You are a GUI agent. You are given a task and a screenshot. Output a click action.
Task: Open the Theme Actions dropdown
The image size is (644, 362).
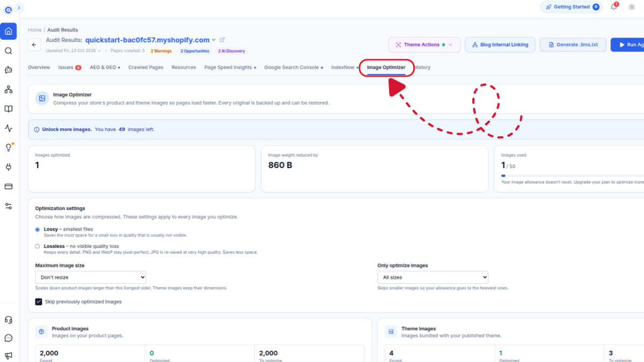coord(424,45)
